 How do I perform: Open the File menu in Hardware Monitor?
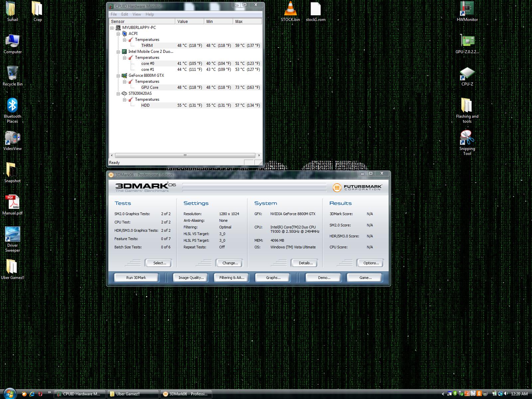[114, 14]
